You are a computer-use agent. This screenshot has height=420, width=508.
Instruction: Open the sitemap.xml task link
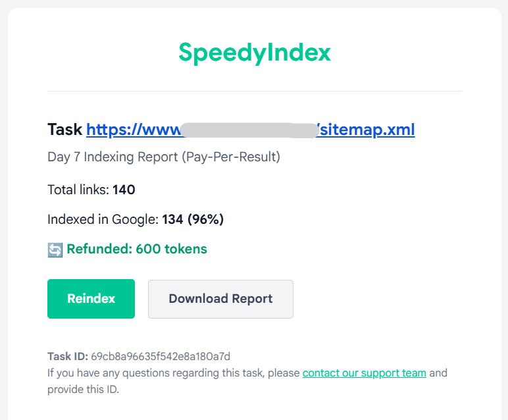[367, 130]
